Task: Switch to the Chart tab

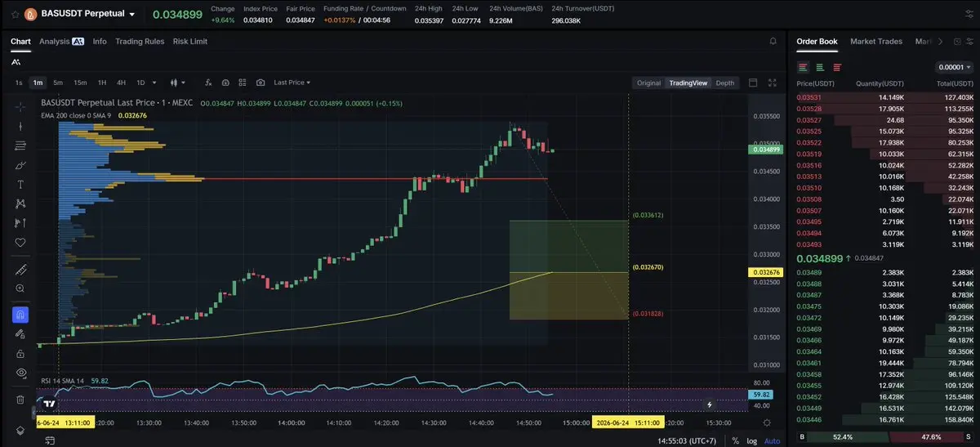Action: click(x=20, y=41)
